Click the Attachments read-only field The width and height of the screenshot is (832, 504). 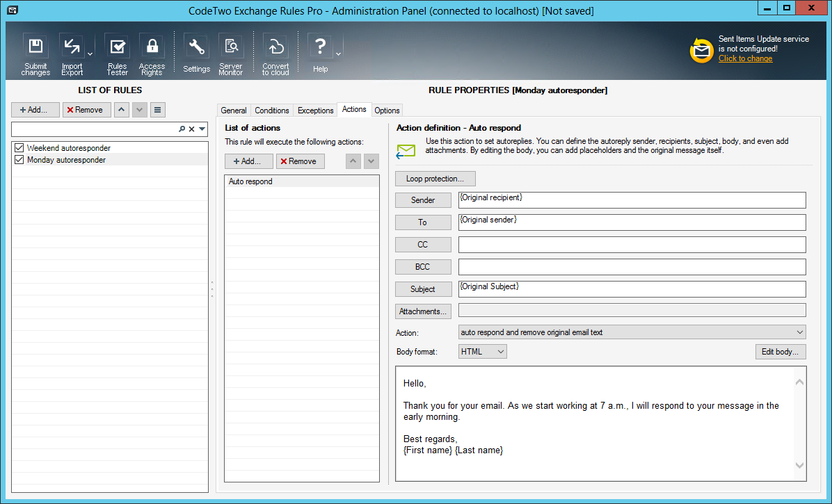click(x=632, y=310)
